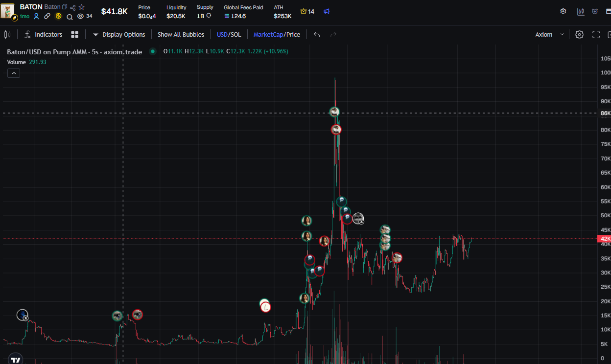Open the token link chain icon
The width and height of the screenshot is (611, 364).
[47, 16]
